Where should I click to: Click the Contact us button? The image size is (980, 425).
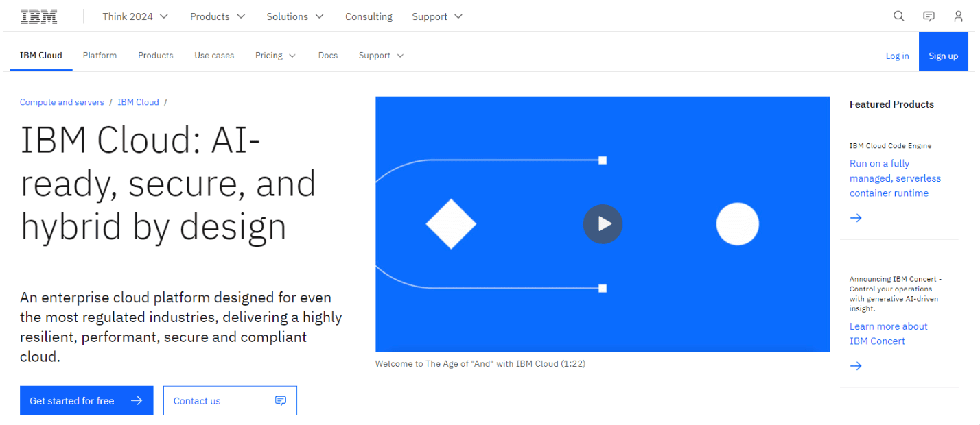(230, 401)
